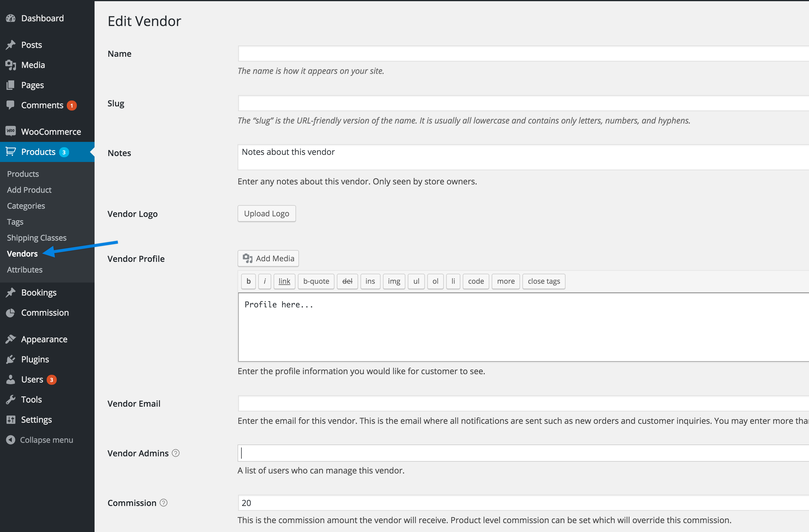Click the Comments speech bubble icon
The image size is (809, 532).
11,105
